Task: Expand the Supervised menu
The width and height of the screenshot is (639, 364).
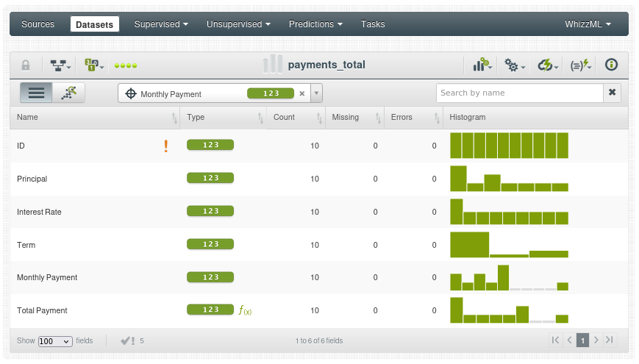Action: tap(161, 24)
